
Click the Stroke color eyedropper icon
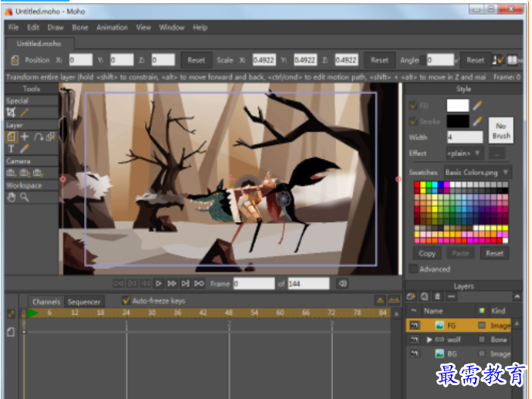point(477,121)
